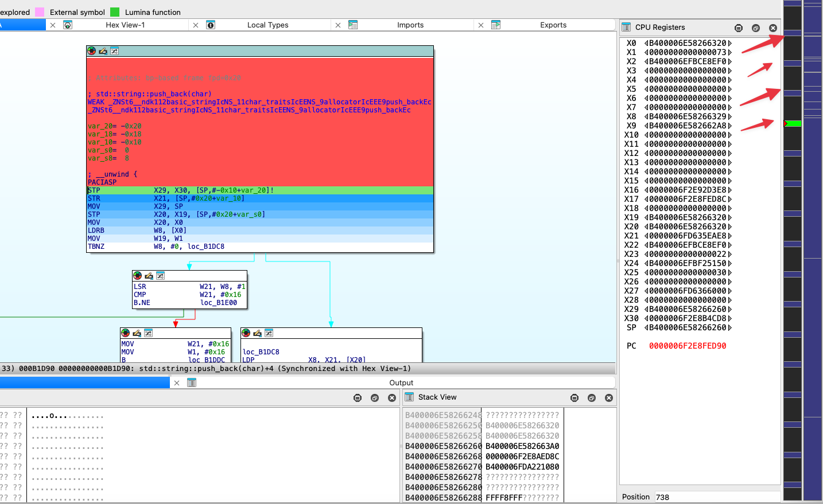Select stack value B400006FDA221080

click(522, 467)
